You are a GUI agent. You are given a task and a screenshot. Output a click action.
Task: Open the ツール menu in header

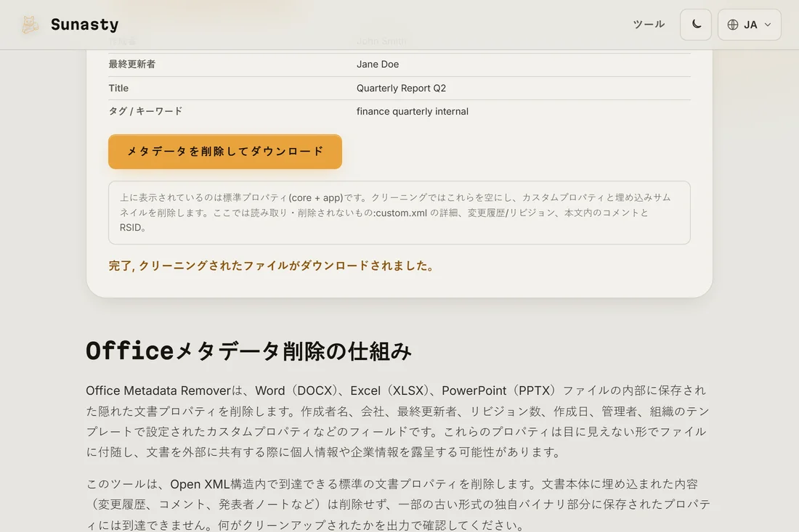649,25
